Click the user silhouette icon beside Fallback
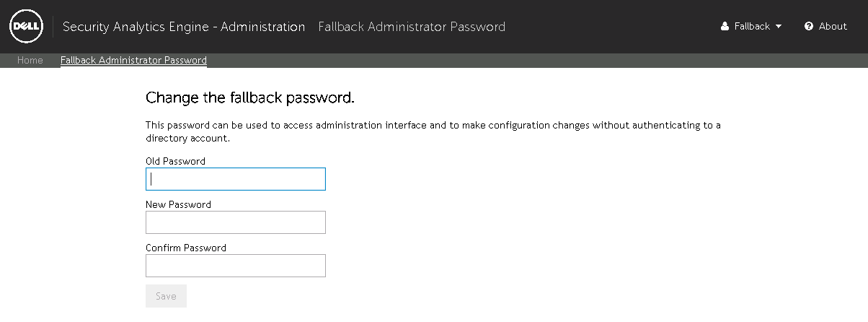 725,27
